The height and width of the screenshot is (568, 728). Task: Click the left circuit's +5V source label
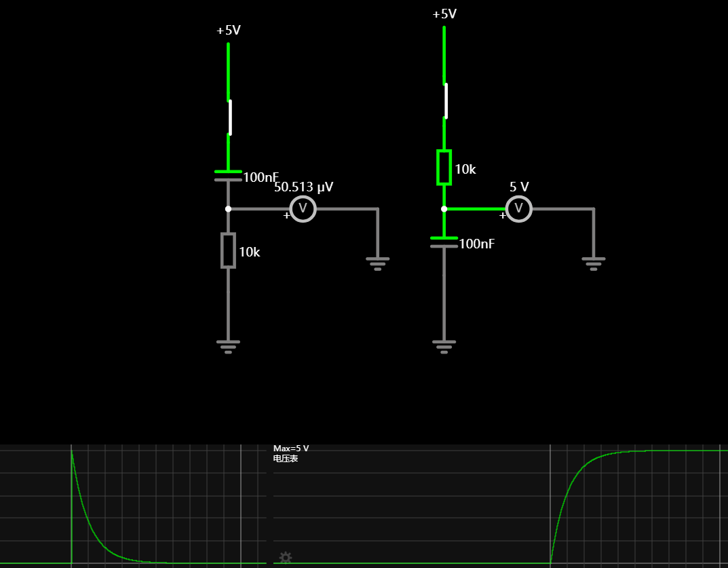tap(229, 30)
